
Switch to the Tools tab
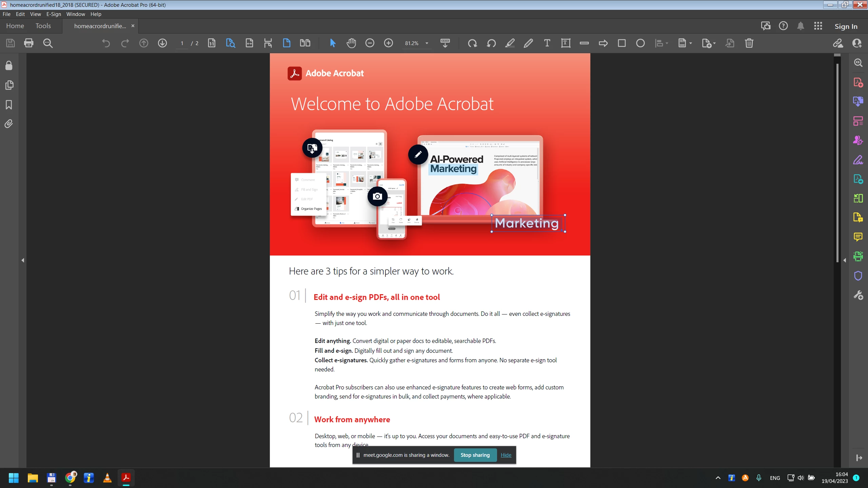pyautogui.click(x=43, y=26)
